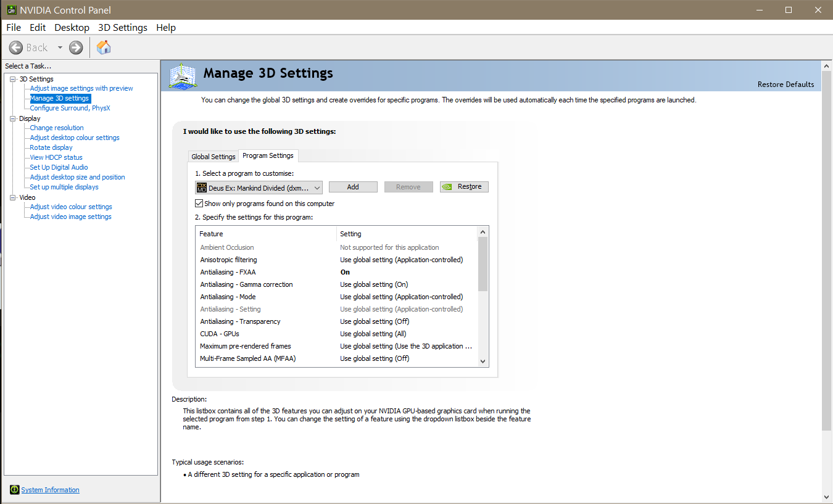Go to the Home page icon
The image size is (833, 504).
pos(104,48)
